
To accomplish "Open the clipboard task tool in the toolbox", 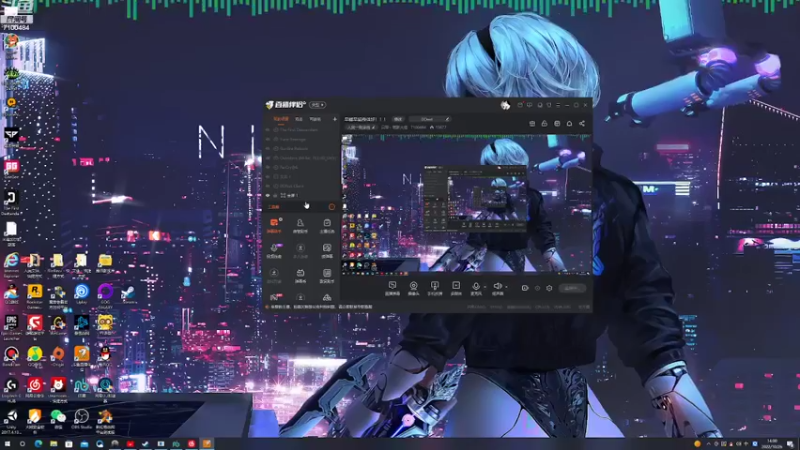I will [327, 226].
